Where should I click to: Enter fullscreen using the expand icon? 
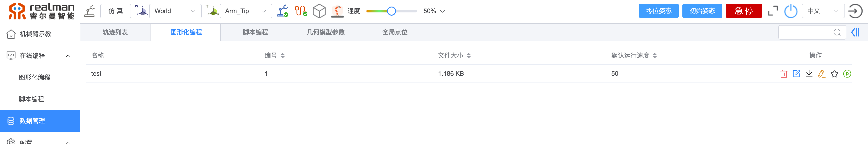pyautogui.click(x=773, y=11)
